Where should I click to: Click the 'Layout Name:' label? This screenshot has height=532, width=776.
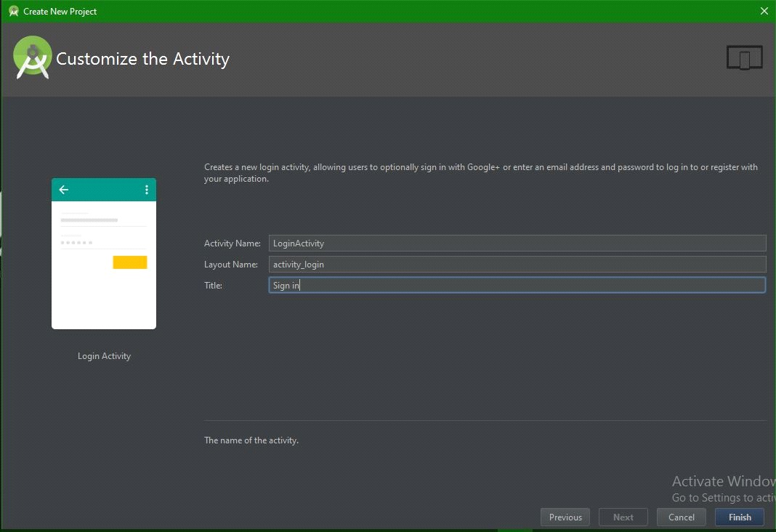click(x=230, y=265)
